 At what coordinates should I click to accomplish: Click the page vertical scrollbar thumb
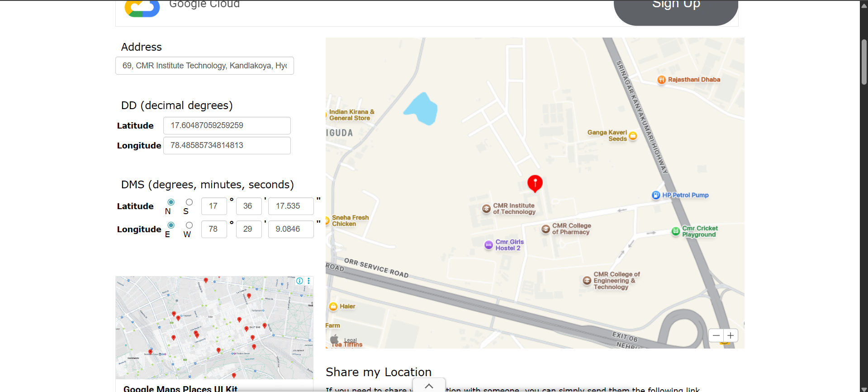[864, 62]
